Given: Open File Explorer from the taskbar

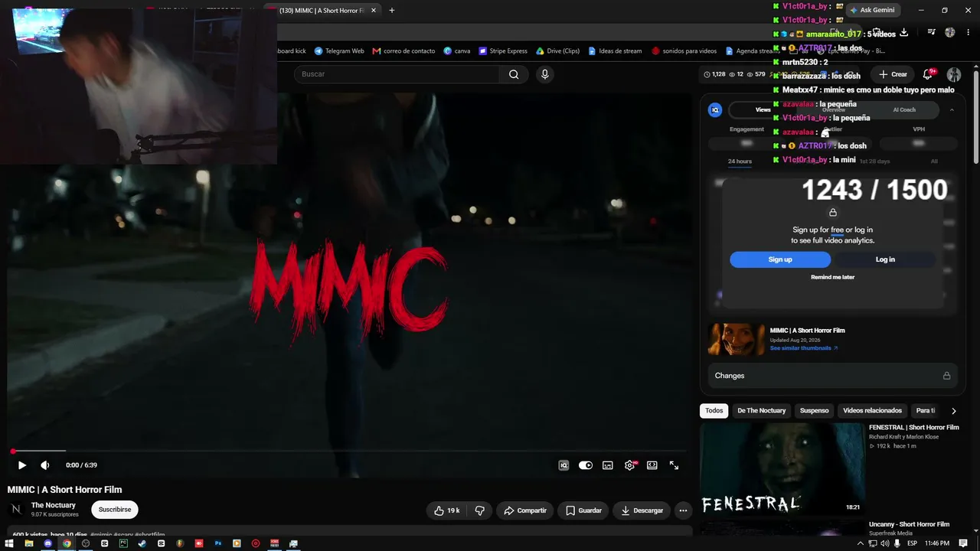Looking at the screenshot, I should [x=29, y=543].
